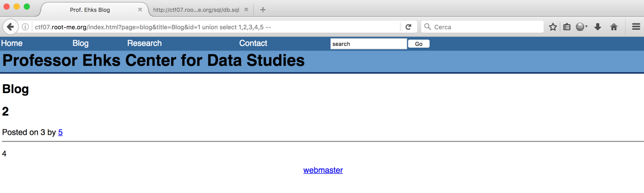
Task: Click the Go search button
Action: [419, 44]
